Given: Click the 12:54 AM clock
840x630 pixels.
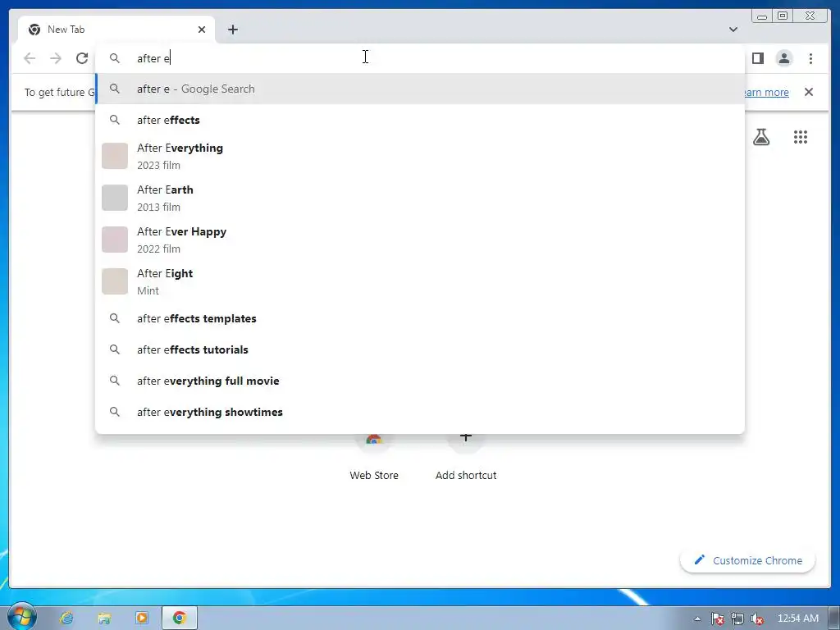Looking at the screenshot, I should 797,619.
